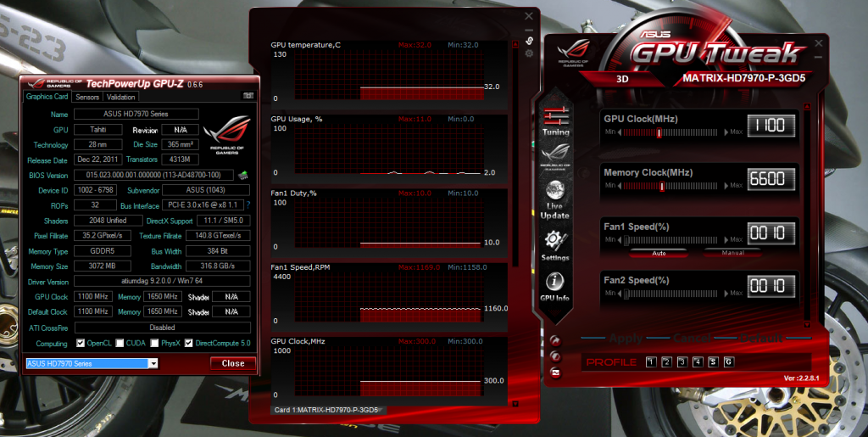The width and height of the screenshot is (868, 437).
Task: Click the Name field 'ASUS HD7970 Series'
Action: pyautogui.click(x=136, y=114)
